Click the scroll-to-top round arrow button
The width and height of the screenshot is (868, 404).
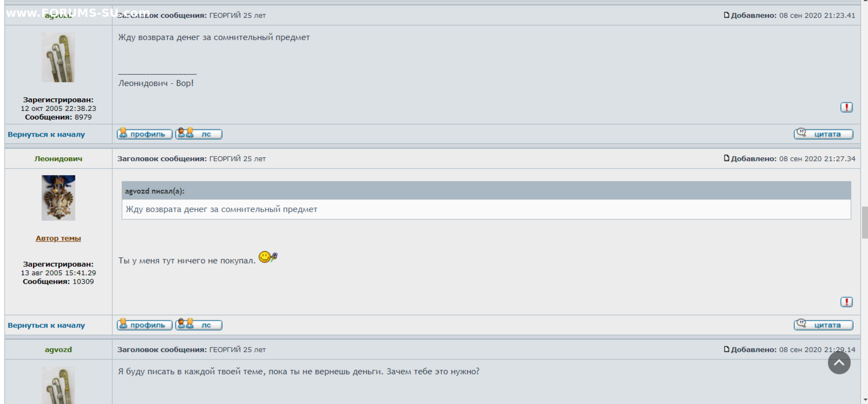[x=839, y=363]
